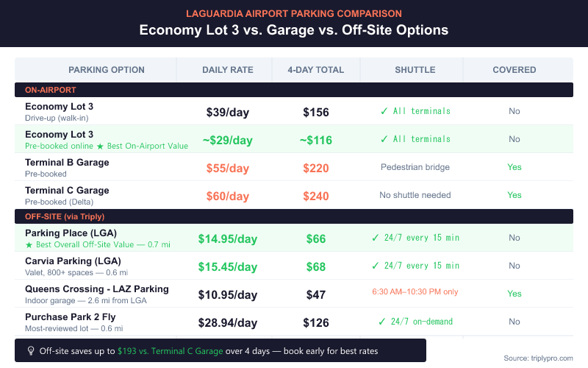Click the checkmark beside 24/7 on-demand
The image size is (588, 368).
[x=381, y=322]
